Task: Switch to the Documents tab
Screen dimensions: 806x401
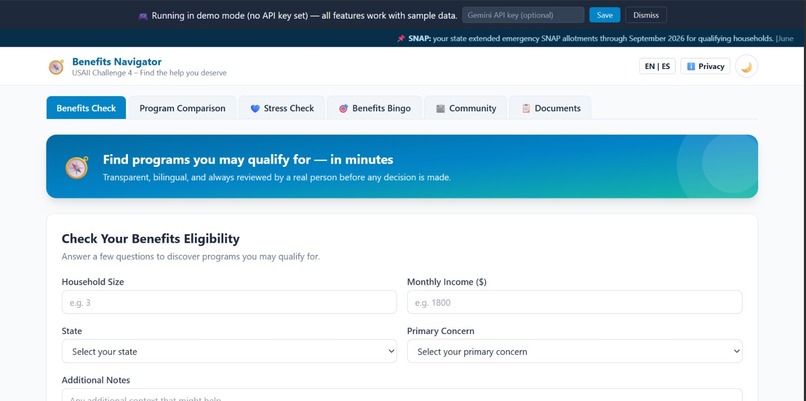Action: (551, 108)
